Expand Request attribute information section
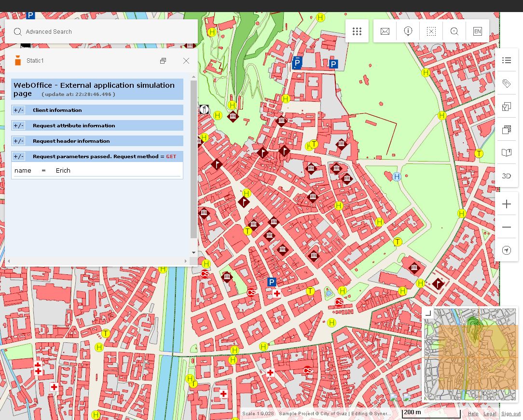523x420 pixels. pyautogui.click(x=18, y=126)
